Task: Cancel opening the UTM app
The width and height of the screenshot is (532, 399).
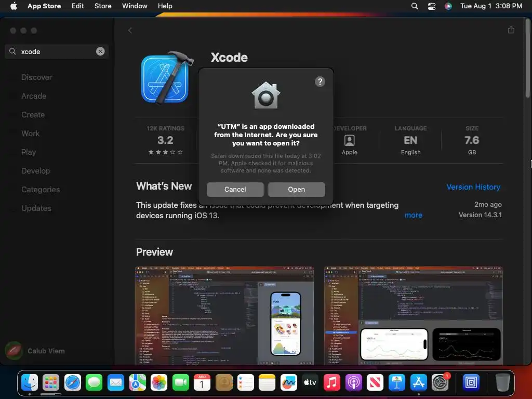Action: pyautogui.click(x=235, y=189)
